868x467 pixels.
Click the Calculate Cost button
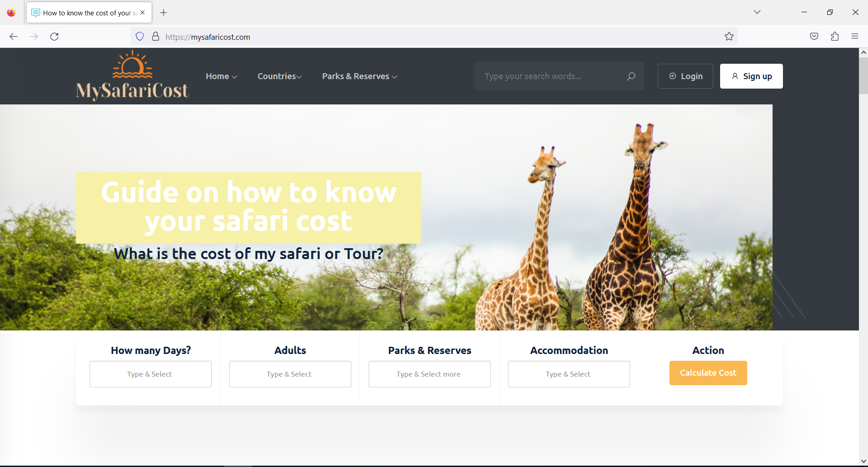[707, 373]
